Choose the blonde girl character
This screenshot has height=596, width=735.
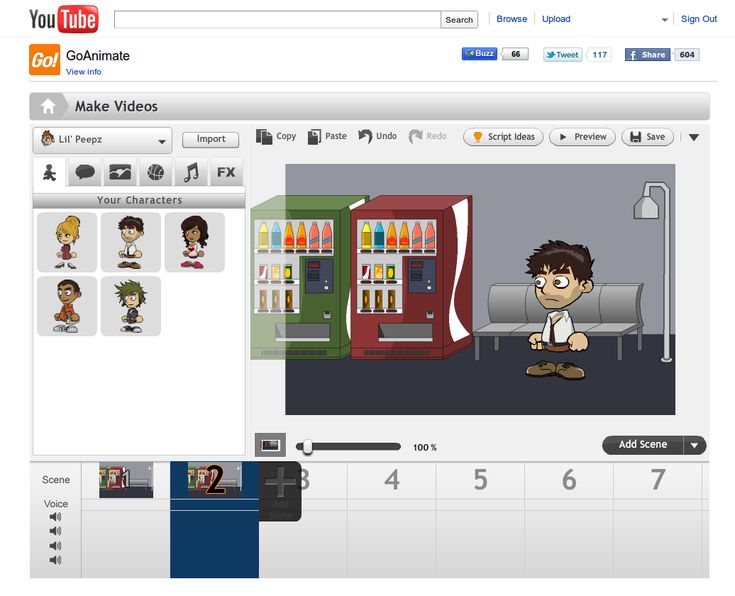point(67,242)
